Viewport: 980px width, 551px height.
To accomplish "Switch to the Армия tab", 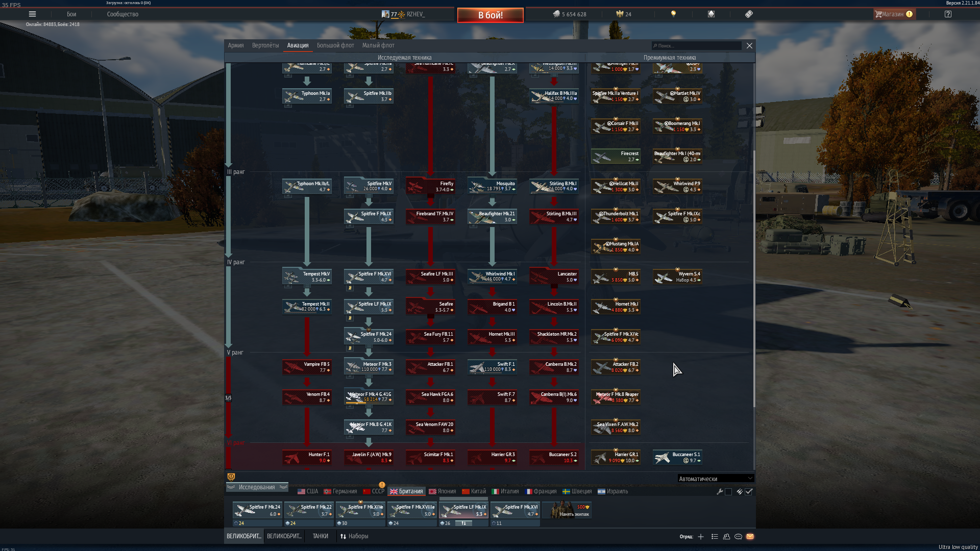I will (x=236, y=45).
